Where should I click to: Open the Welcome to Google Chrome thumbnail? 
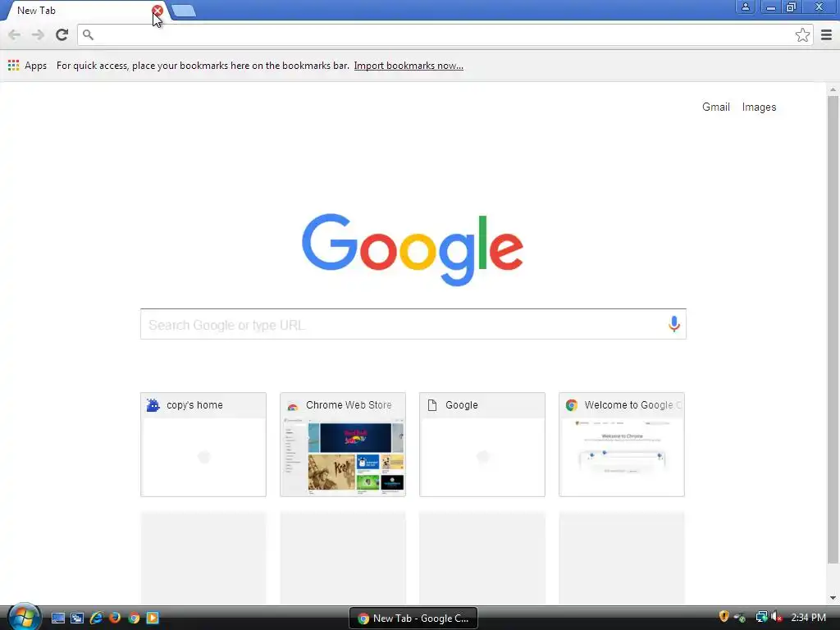tap(622, 444)
